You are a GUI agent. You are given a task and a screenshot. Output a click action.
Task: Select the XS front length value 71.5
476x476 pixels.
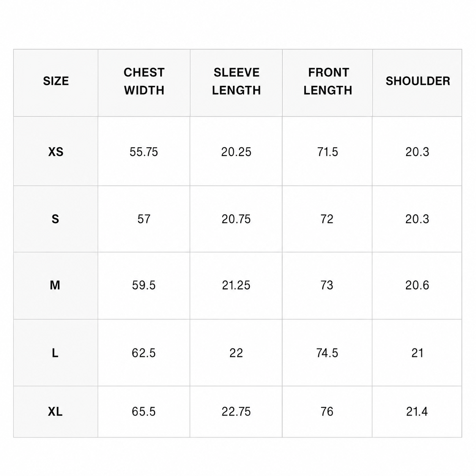coord(327,152)
